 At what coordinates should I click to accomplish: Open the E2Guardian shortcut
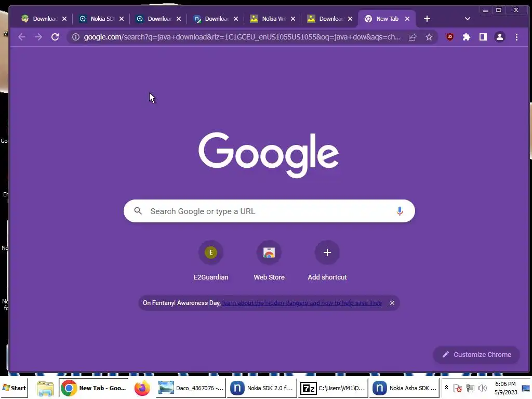pyautogui.click(x=211, y=261)
